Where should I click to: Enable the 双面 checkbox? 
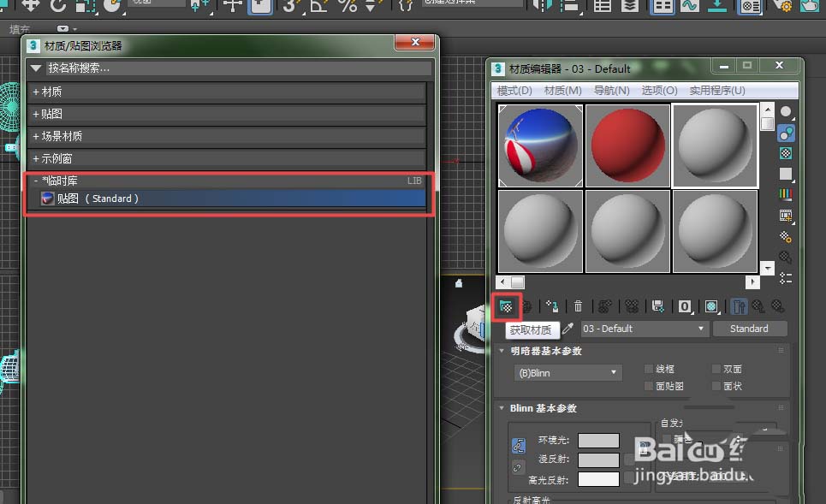pyautogui.click(x=716, y=369)
